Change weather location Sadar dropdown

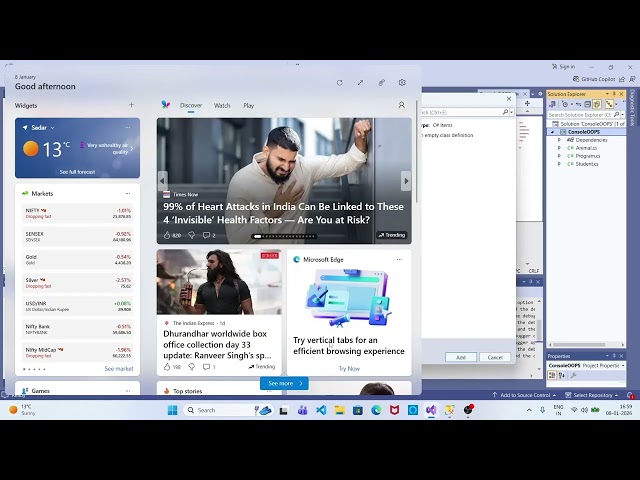[43, 128]
